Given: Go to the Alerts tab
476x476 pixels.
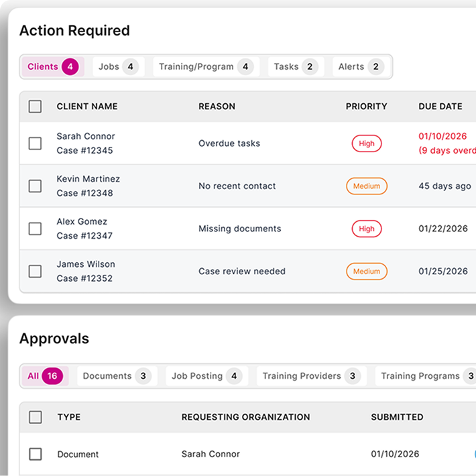Looking at the screenshot, I should [x=359, y=67].
